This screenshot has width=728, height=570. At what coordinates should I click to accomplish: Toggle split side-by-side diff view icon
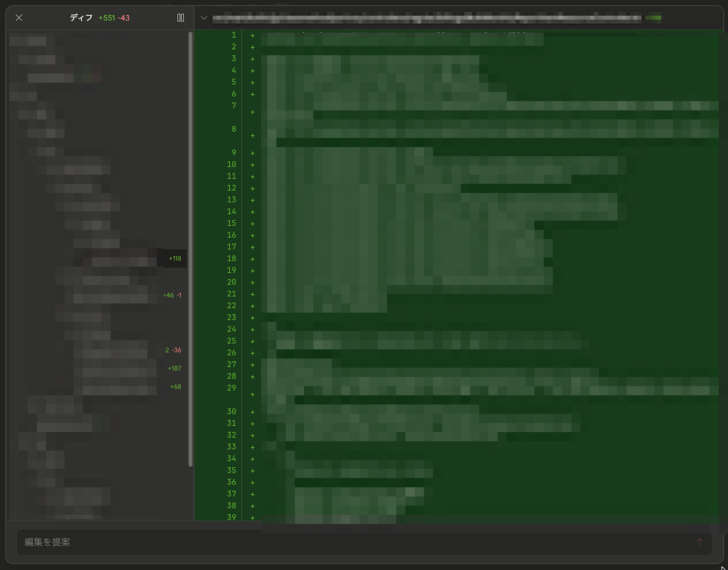pyautogui.click(x=181, y=17)
